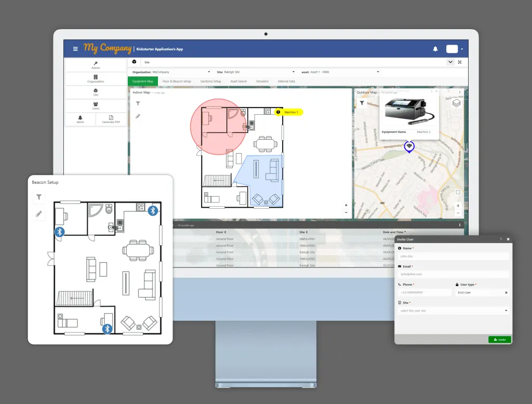Switch to the Geofence Setup tab
The height and width of the screenshot is (404, 532).
click(x=210, y=82)
